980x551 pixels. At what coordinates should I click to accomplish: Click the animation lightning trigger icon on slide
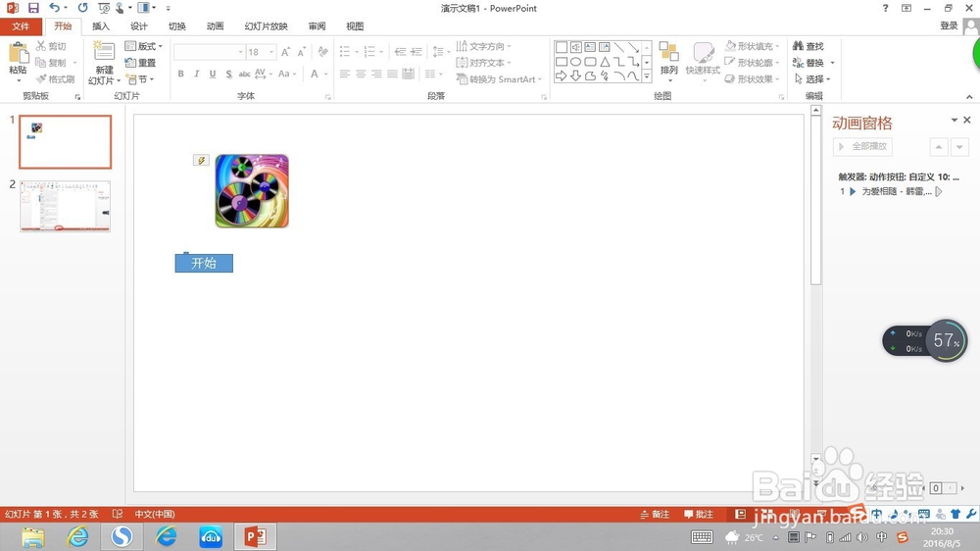[x=201, y=160]
